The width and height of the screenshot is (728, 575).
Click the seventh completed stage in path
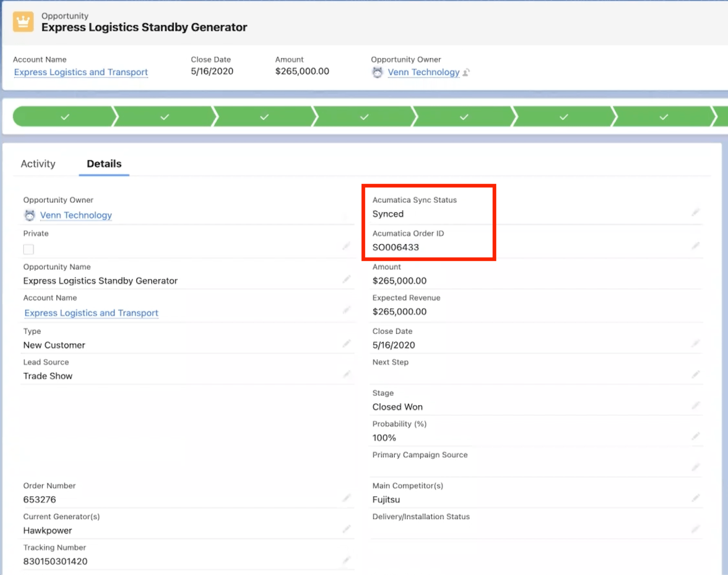tap(663, 117)
